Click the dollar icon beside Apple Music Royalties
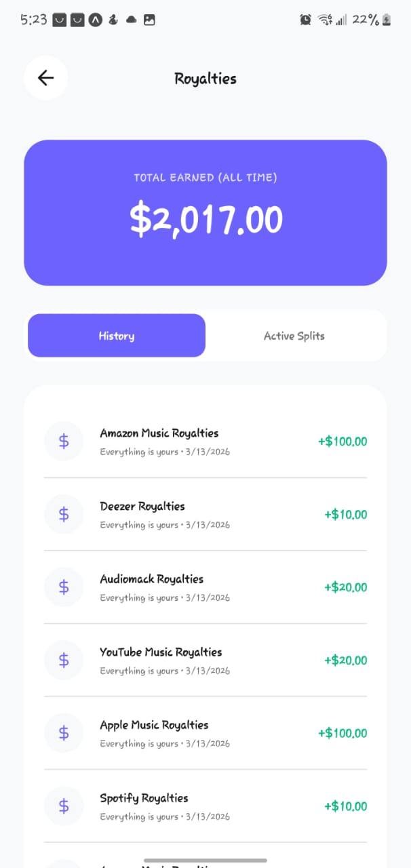The width and height of the screenshot is (411, 868). [x=64, y=733]
